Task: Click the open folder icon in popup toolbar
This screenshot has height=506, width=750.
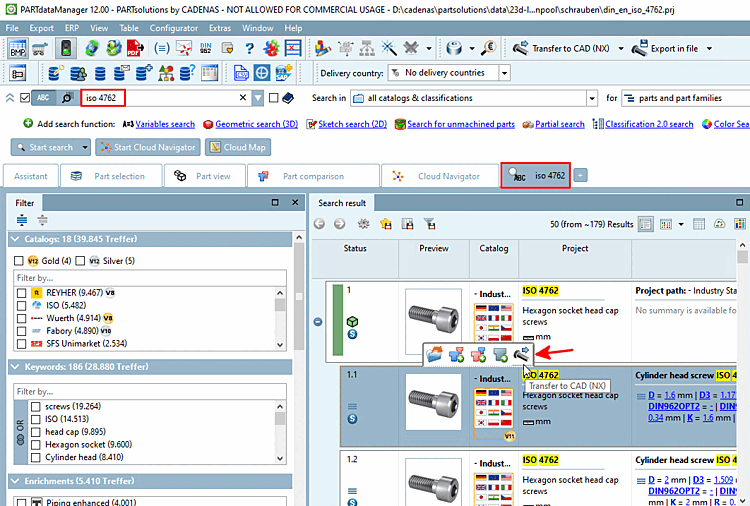Action: tap(434, 354)
